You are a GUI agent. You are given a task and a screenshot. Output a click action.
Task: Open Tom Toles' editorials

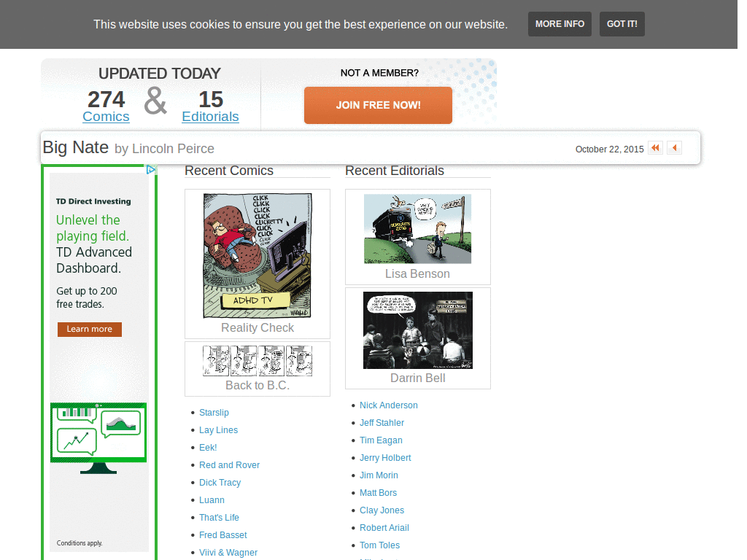point(379,545)
